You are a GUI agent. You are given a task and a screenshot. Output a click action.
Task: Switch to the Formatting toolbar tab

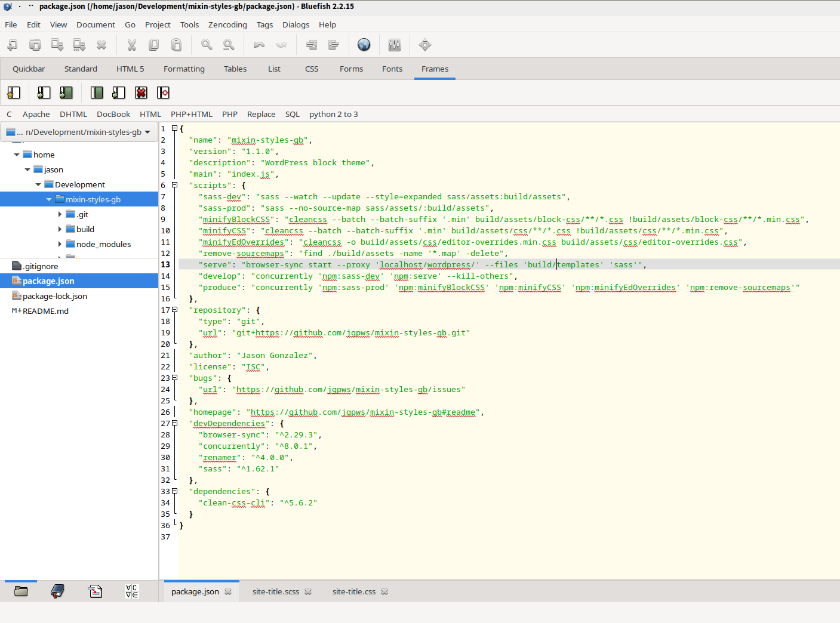[184, 69]
